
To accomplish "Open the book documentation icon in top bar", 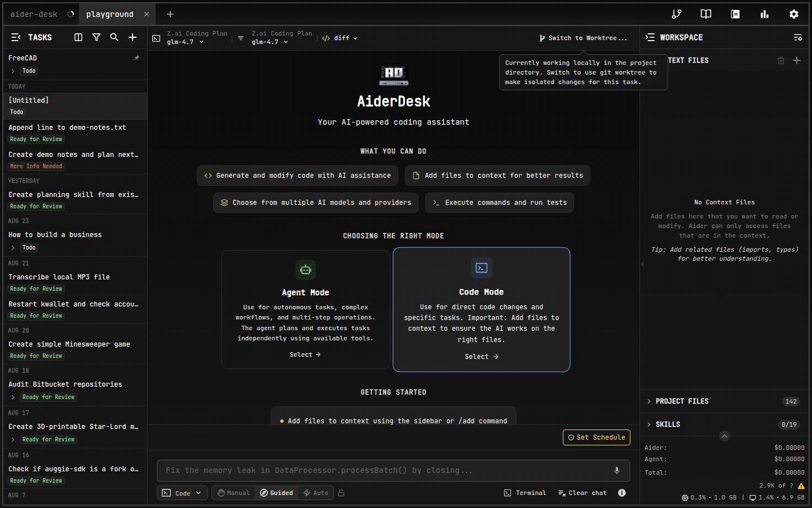I will pos(706,14).
